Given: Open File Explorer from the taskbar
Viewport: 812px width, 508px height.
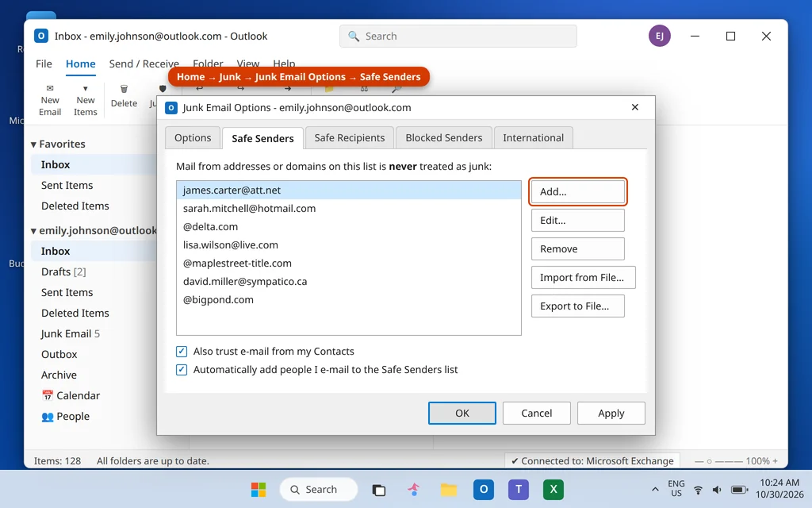Looking at the screenshot, I should (x=449, y=489).
